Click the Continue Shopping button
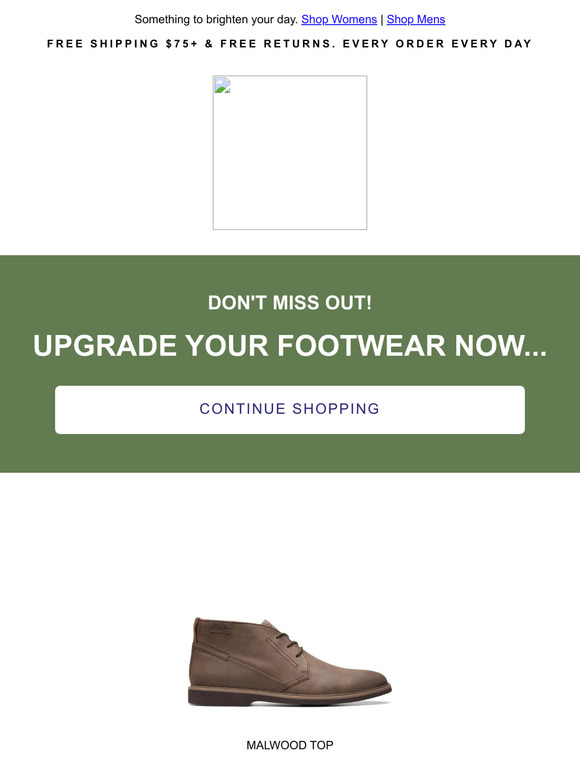580x774 pixels. [290, 410]
